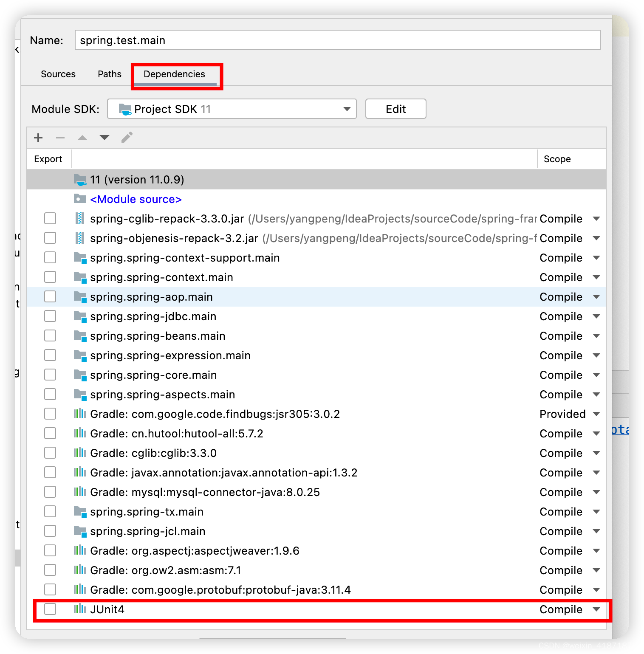This screenshot has width=644, height=654.
Task: Toggle Export for spring.spring-aop.main
Action: (50, 296)
